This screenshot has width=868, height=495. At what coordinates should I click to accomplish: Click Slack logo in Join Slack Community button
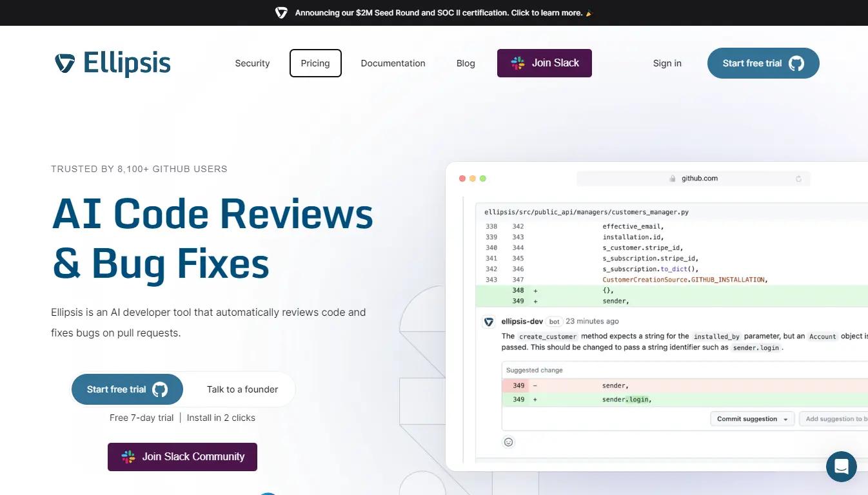[x=128, y=457]
